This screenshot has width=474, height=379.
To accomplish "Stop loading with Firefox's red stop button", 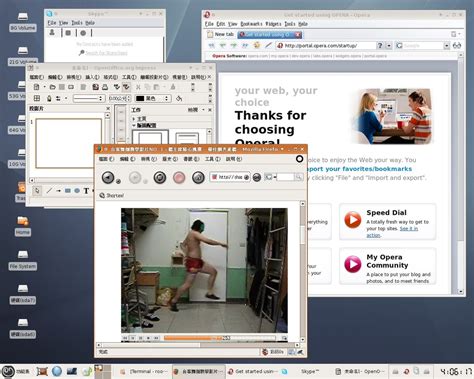I will [x=179, y=177].
